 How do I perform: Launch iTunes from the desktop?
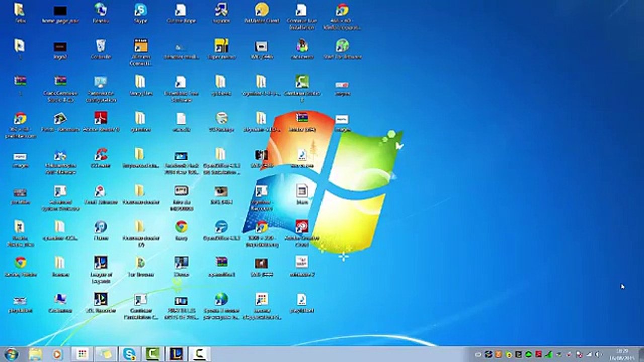pos(100,231)
